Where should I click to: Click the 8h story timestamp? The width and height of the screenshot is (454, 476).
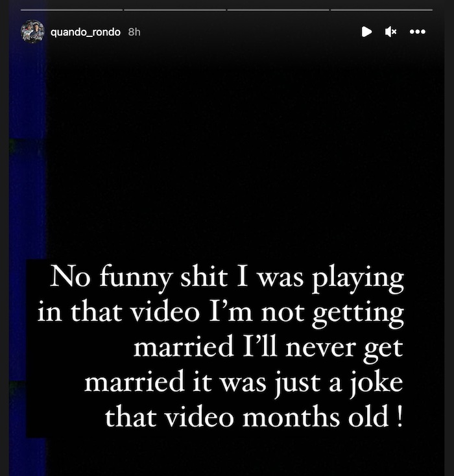[134, 32]
